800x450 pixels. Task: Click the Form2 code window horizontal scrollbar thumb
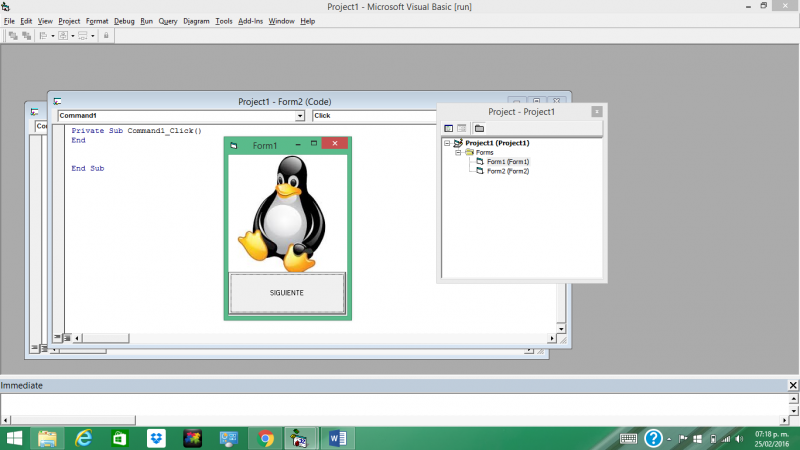(x=106, y=338)
